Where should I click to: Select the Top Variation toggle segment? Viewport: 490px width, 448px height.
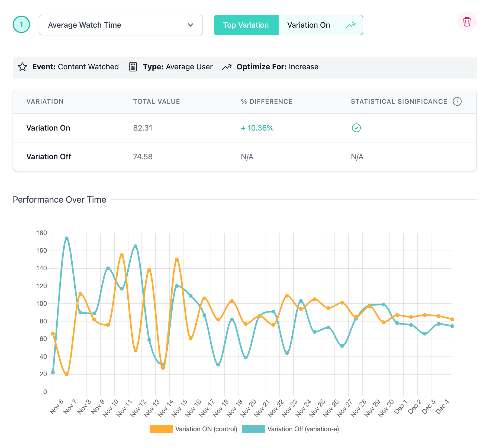[x=246, y=25]
